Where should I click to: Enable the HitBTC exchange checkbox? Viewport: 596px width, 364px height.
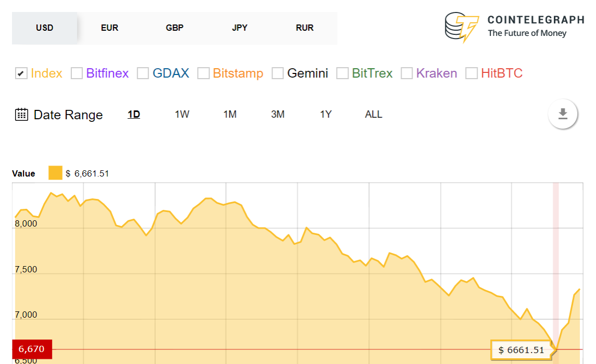[x=471, y=73]
